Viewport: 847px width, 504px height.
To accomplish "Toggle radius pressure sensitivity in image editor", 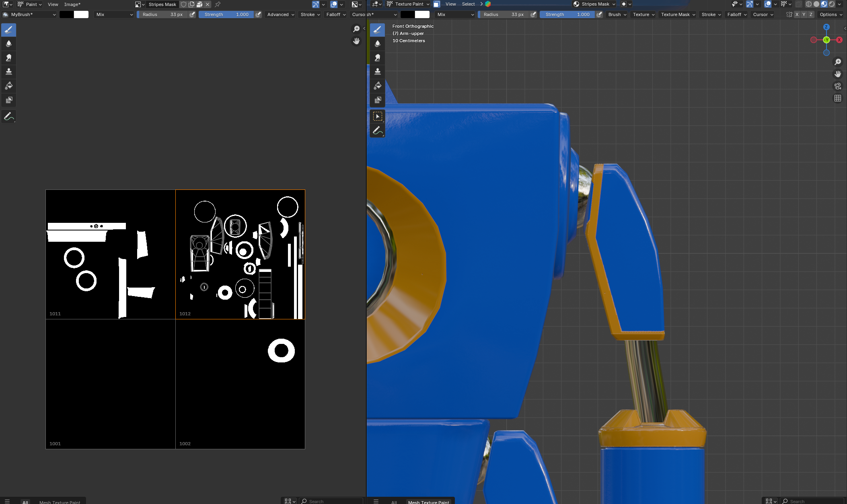I will pyautogui.click(x=193, y=14).
